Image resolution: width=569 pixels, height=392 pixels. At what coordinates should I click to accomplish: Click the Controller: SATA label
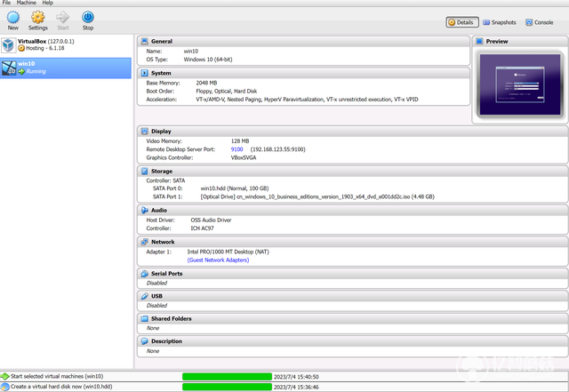(165, 180)
